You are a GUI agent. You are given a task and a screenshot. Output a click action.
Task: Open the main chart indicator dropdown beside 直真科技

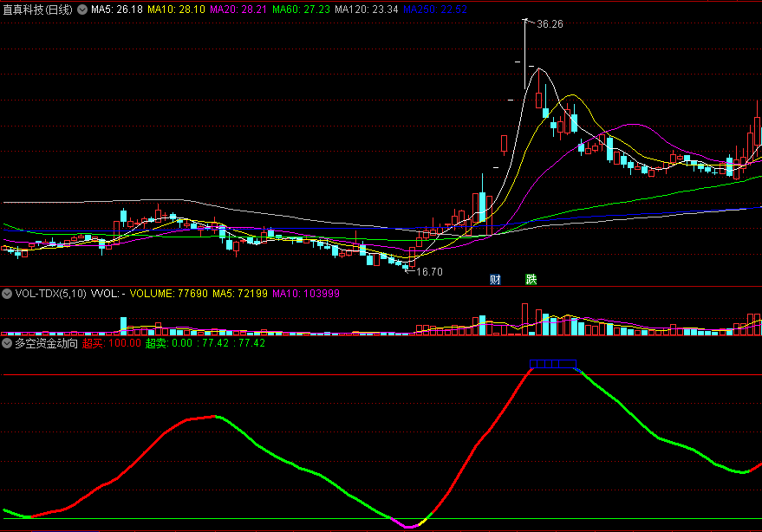82,10
